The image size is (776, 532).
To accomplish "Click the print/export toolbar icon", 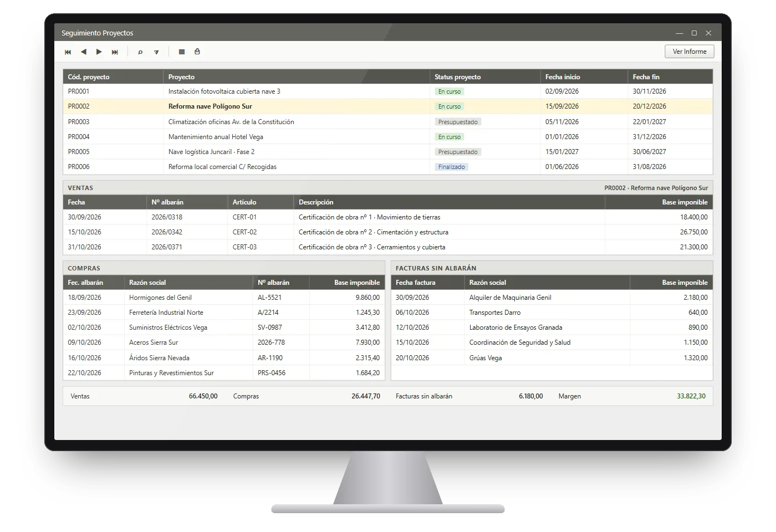I will click(x=197, y=52).
